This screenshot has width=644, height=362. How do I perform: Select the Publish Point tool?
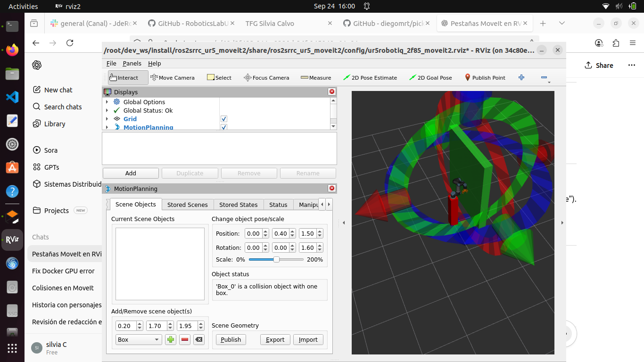coord(485,78)
